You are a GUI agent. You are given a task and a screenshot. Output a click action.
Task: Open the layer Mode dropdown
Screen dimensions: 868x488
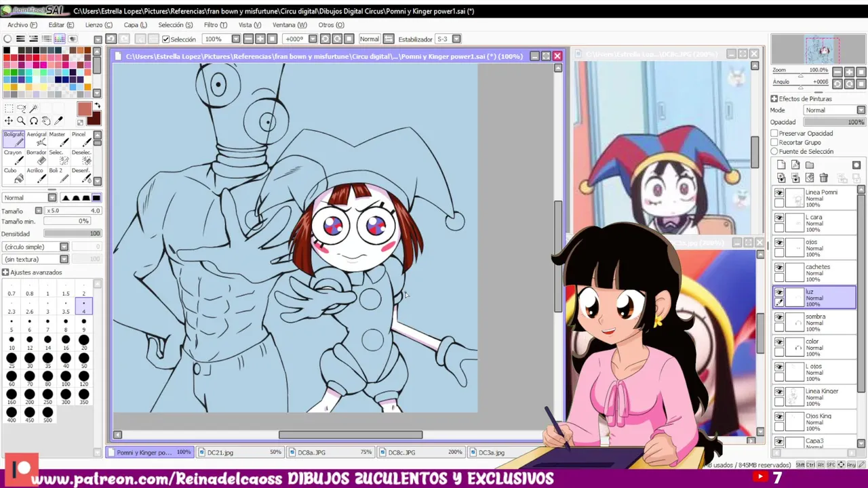coord(861,110)
